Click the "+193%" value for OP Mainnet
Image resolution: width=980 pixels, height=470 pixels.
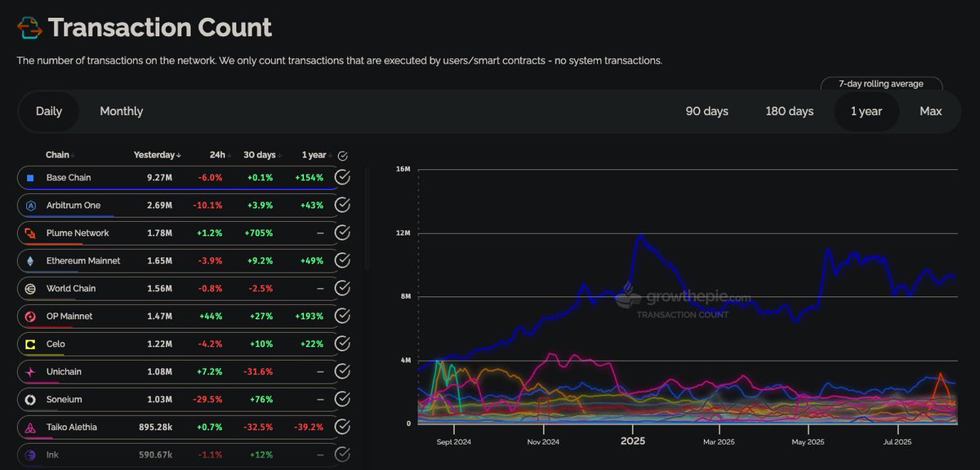pyautogui.click(x=310, y=317)
